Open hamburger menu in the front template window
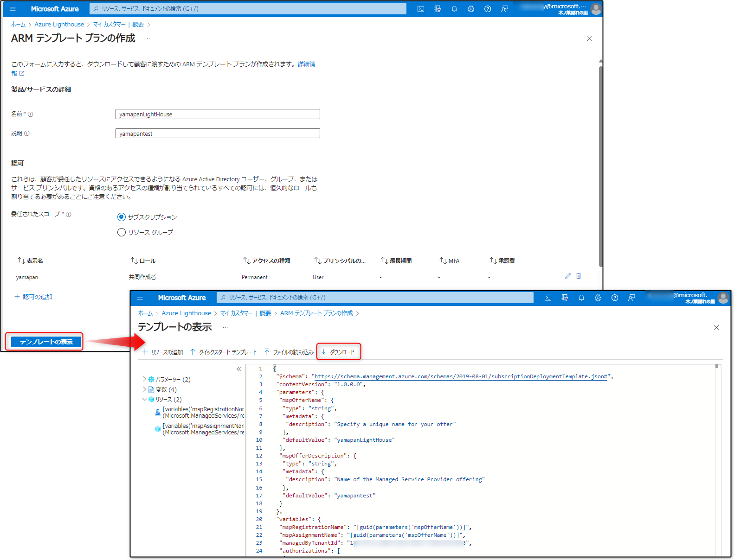This screenshot has width=734, height=560. [x=140, y=298]
